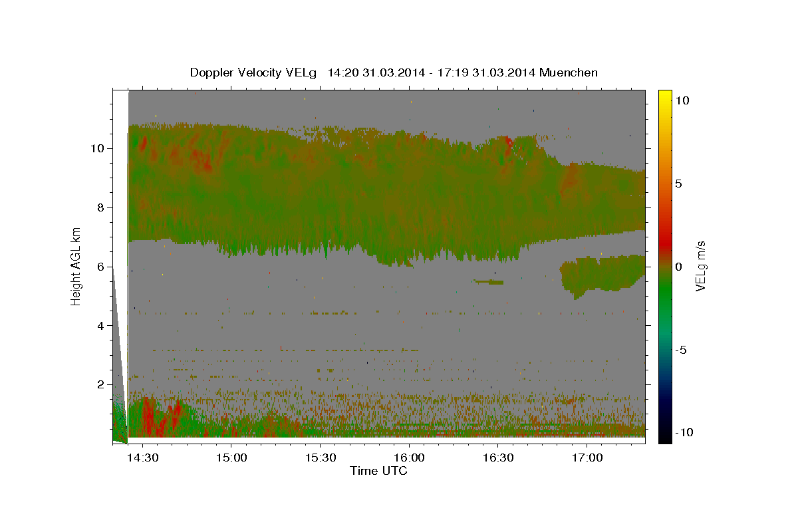
Task: Click the colorbar value -5 label
Action: tap(682, 350)
